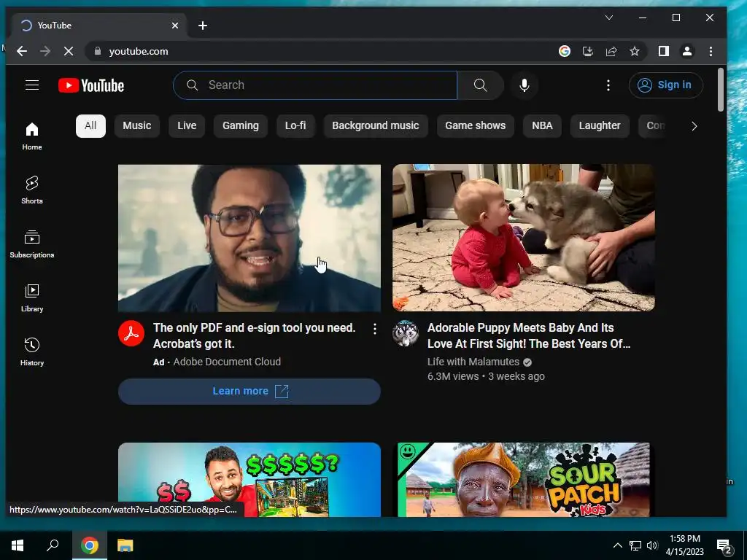Screen dimensions: 747x560
Task: Start voice search with the microphone icon
Action: coord(524,85)
